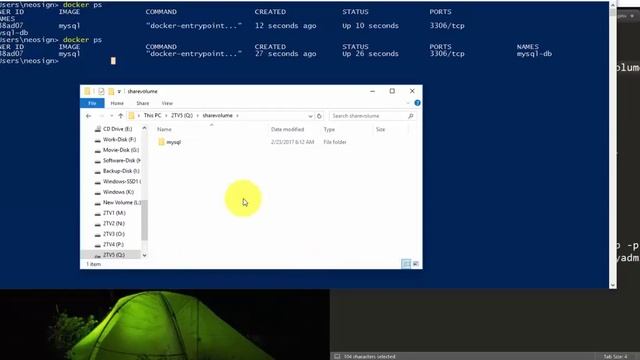
Task: Click the Forward navigation arrow
Action: click(102, 116)
